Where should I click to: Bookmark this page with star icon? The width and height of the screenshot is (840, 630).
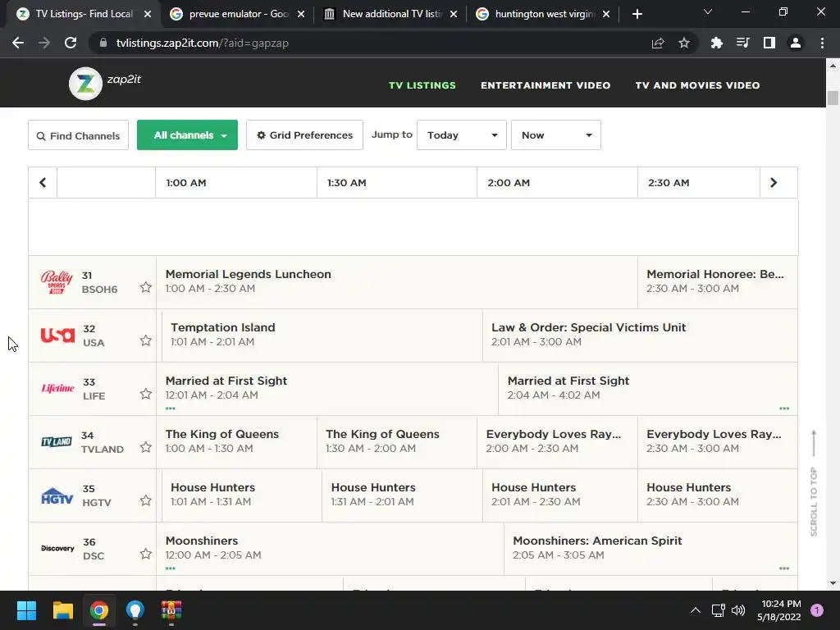(684, 43)
